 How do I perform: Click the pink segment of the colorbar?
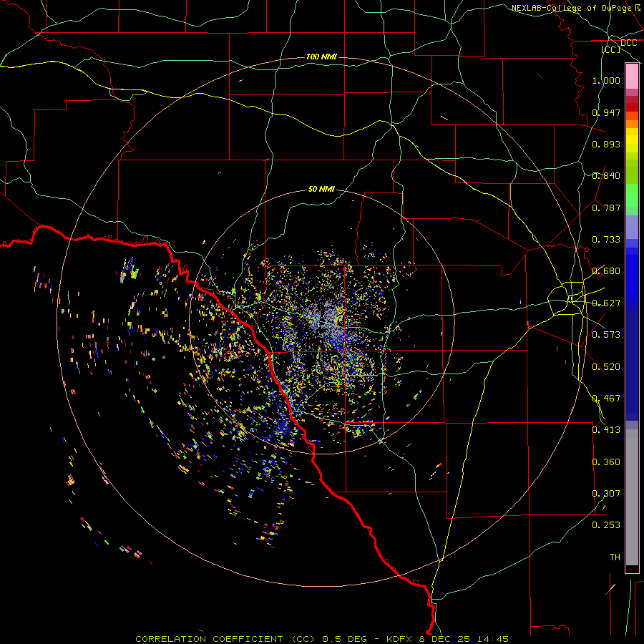point(632,77)
